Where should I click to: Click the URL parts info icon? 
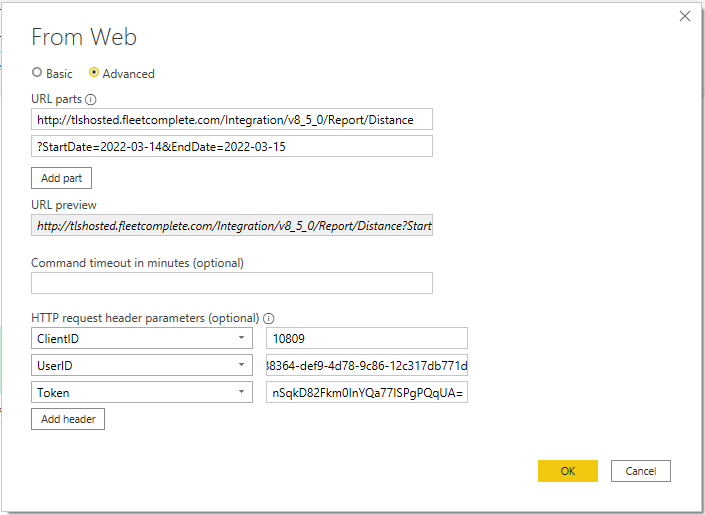[x=90, y=99]
